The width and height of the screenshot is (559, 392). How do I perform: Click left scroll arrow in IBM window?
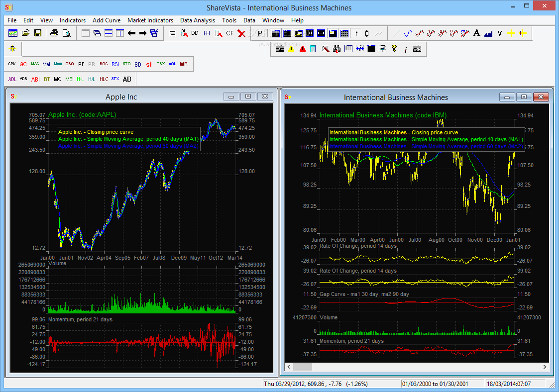pos(289,367)
